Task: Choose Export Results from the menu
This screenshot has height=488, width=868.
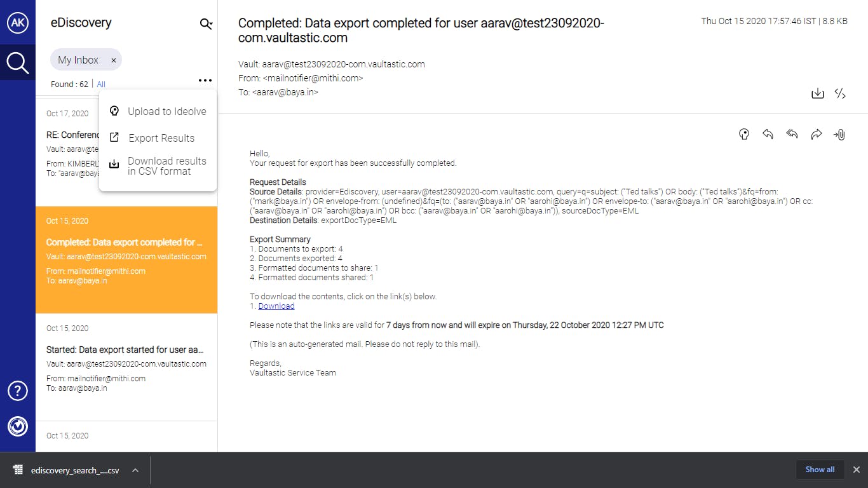Action: pos(161,138)
